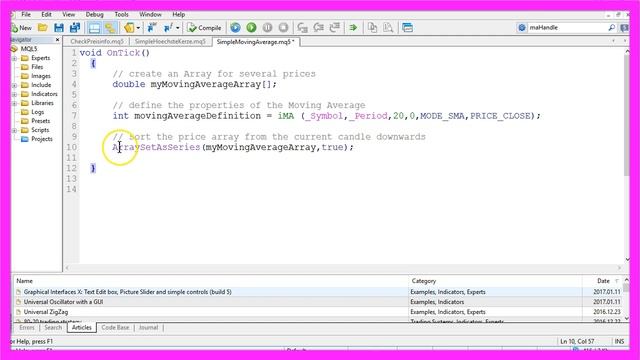Screen dimensions: 640x360
Task: Open the File menu
Action: click(26, 14)
